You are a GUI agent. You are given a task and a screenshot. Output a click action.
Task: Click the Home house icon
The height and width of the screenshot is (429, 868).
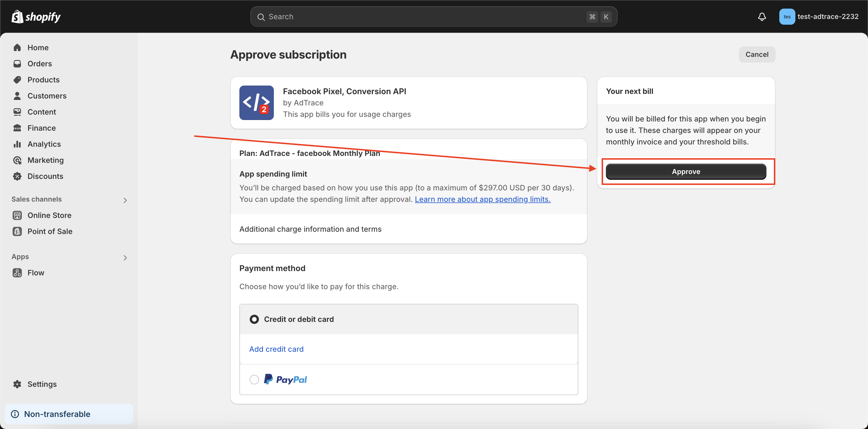click(17, 47)
